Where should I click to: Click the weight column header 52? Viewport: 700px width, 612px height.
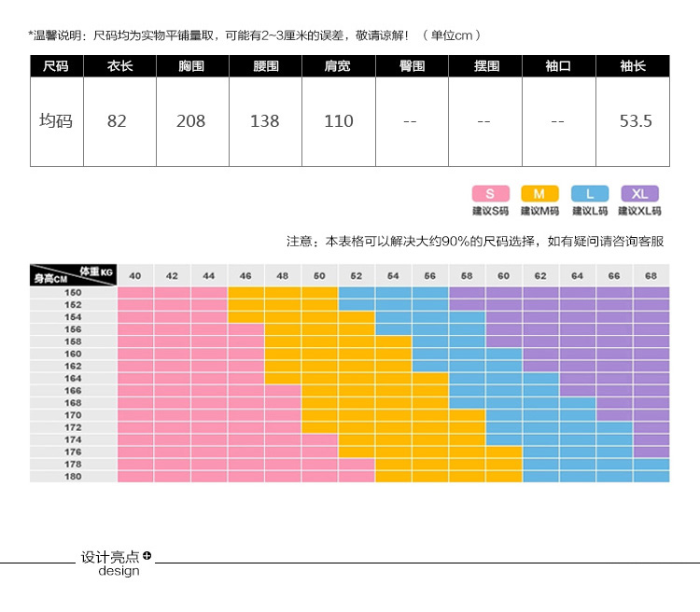point(357,276)
